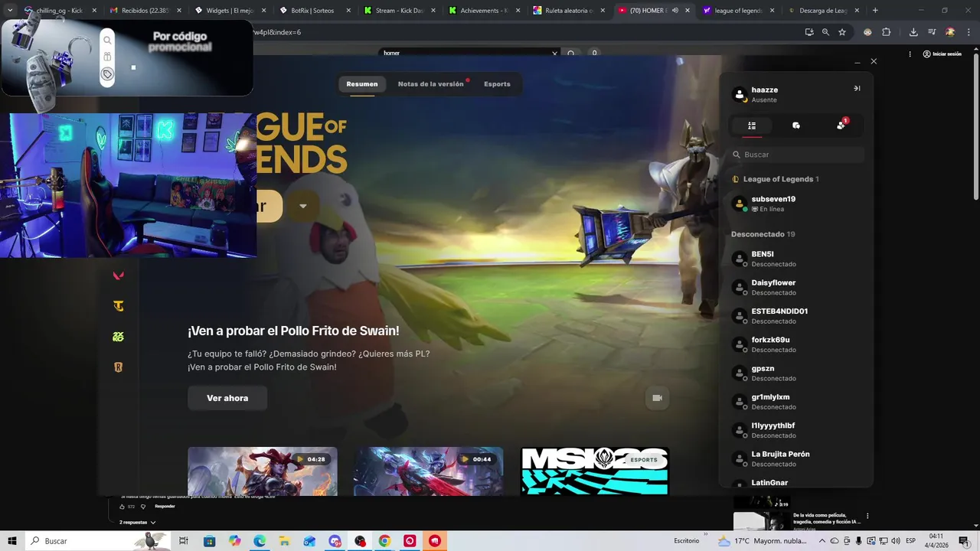Expand the 2 respuestas replies on YouTube
Viewport: 980px width, 551px height.
[x=138, y=522]
